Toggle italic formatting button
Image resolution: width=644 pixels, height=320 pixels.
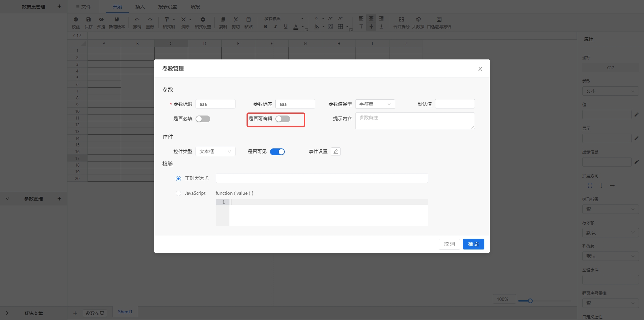pyautogui.click(x=276, y=27)
